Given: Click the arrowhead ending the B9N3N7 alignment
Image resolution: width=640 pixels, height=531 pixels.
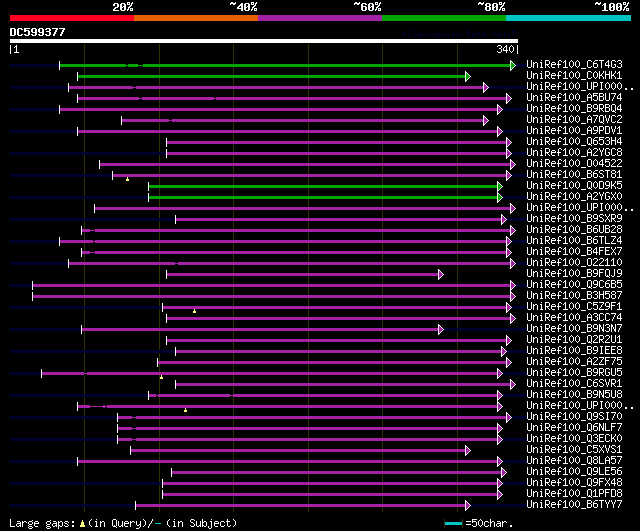Looking at the screenshot, I should coord(441,329).
